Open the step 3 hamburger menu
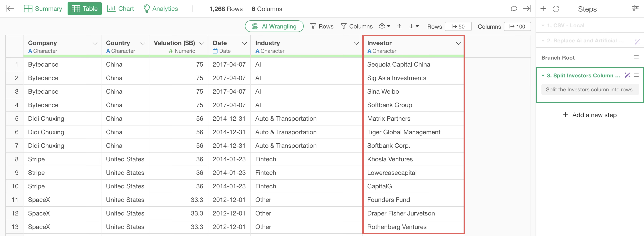Image resolution: width=644 pixels, height=236 pixels. click(636, 75)
